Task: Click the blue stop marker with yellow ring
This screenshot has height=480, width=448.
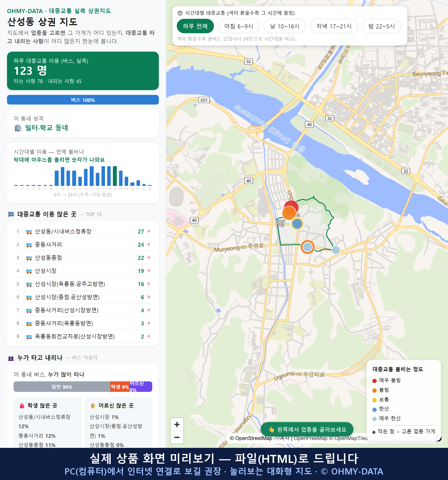Action: [x=297, y=223]
